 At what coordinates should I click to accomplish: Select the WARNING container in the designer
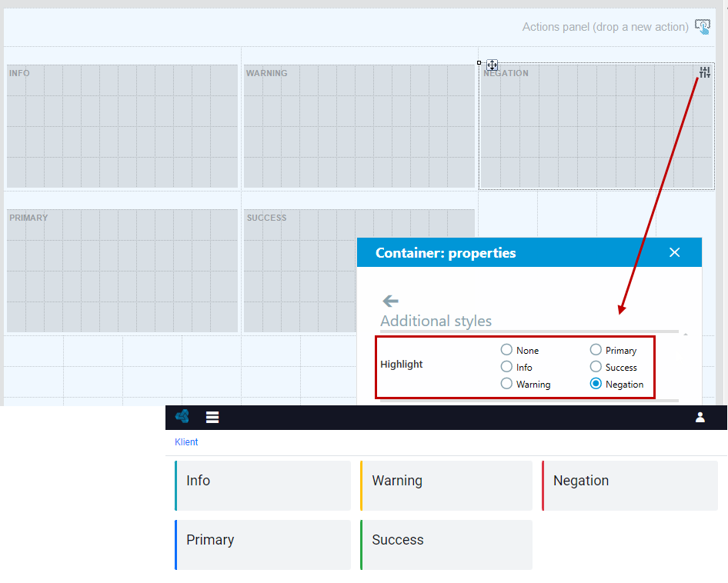point(359,126)
